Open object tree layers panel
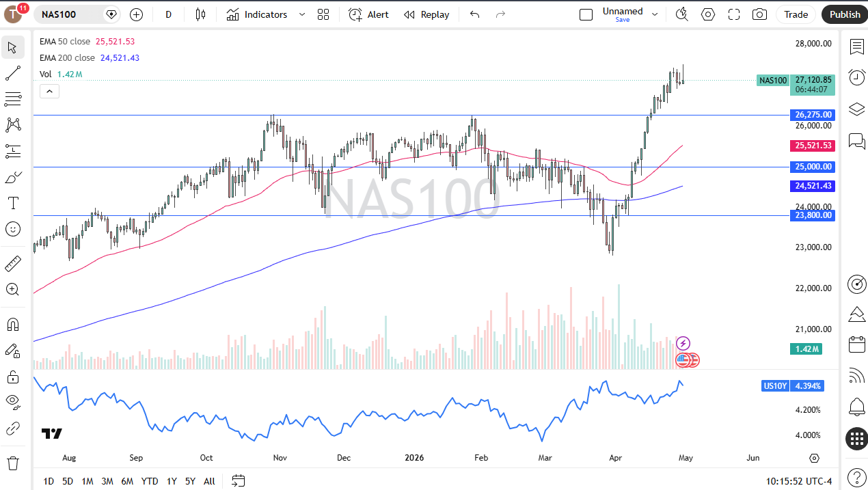This screenshot has height=490, width=868. tap(856, 109)
